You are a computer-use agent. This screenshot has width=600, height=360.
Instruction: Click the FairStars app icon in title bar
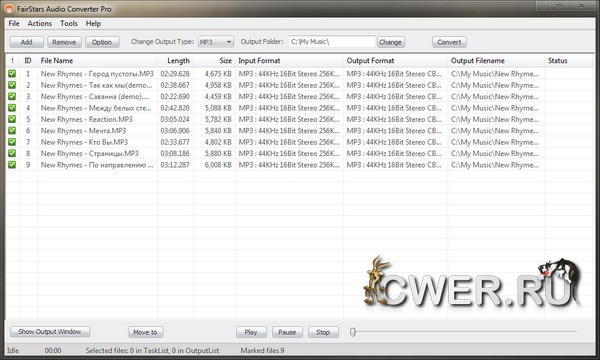[x=9, y=8]
